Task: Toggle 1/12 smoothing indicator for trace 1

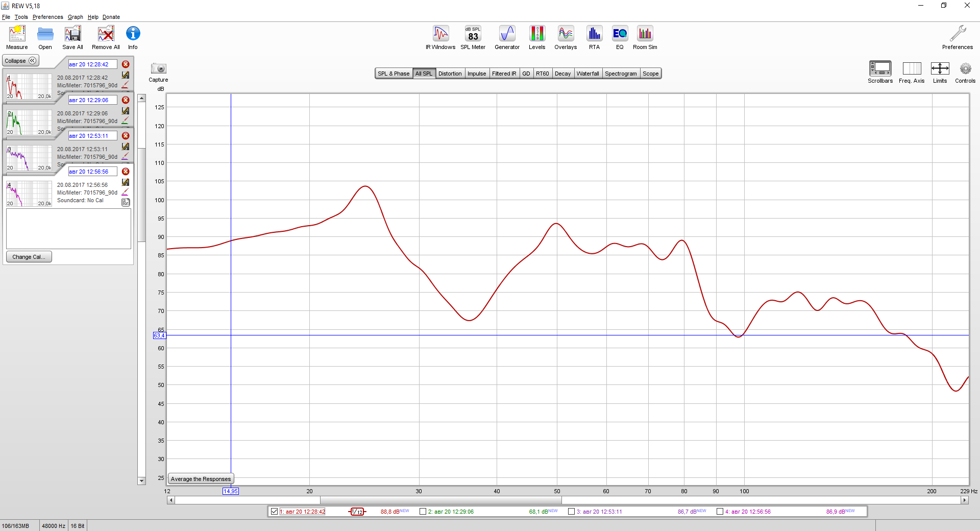Action: [x=357, y=512]
